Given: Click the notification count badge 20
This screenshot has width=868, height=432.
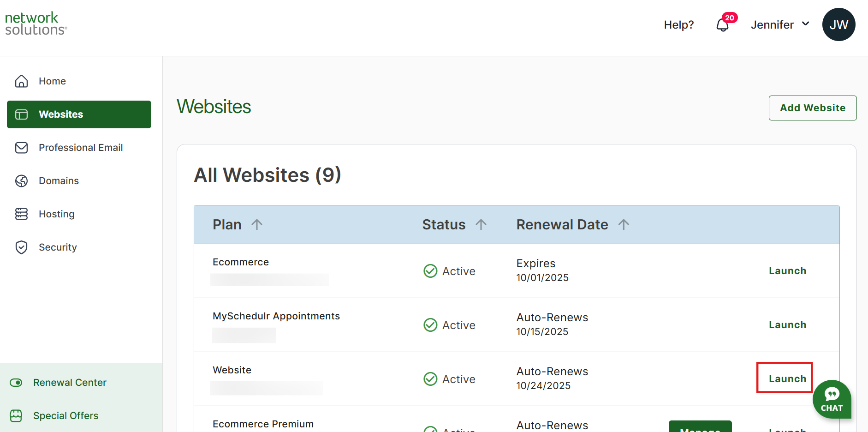Looking at the screenshot, I should 730,18.
